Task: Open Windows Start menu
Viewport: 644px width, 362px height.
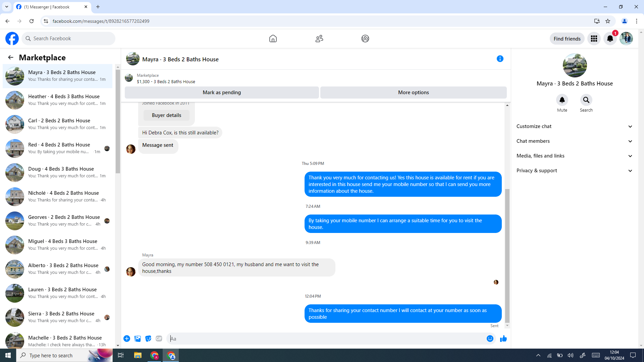Action: (x=8, y=355)
